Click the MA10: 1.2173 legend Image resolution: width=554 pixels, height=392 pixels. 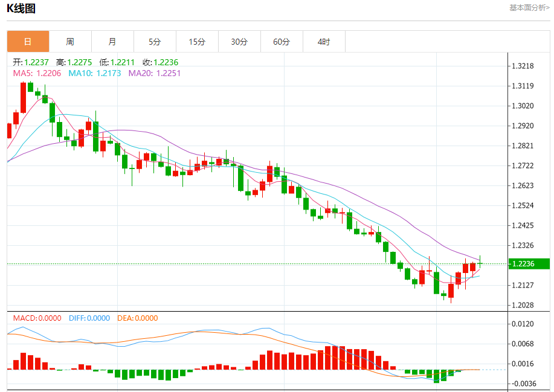pos(95,74)
